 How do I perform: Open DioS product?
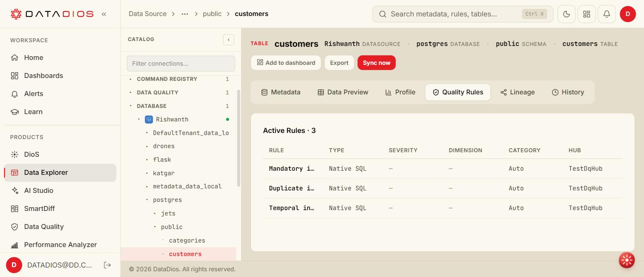click(x=60, y=154)
